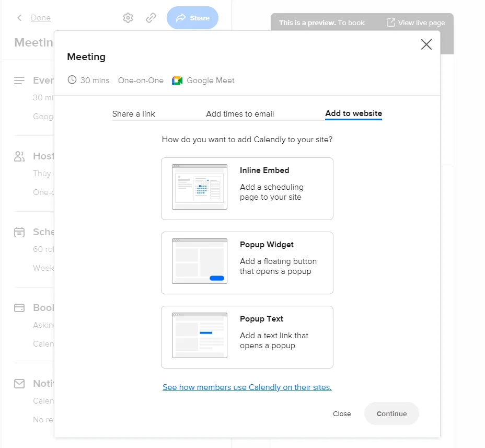The width and height of the screenshot is (485, 448).
Task: Click the Popup Widget preview thumbnail
Action: [x=200, y=261]
